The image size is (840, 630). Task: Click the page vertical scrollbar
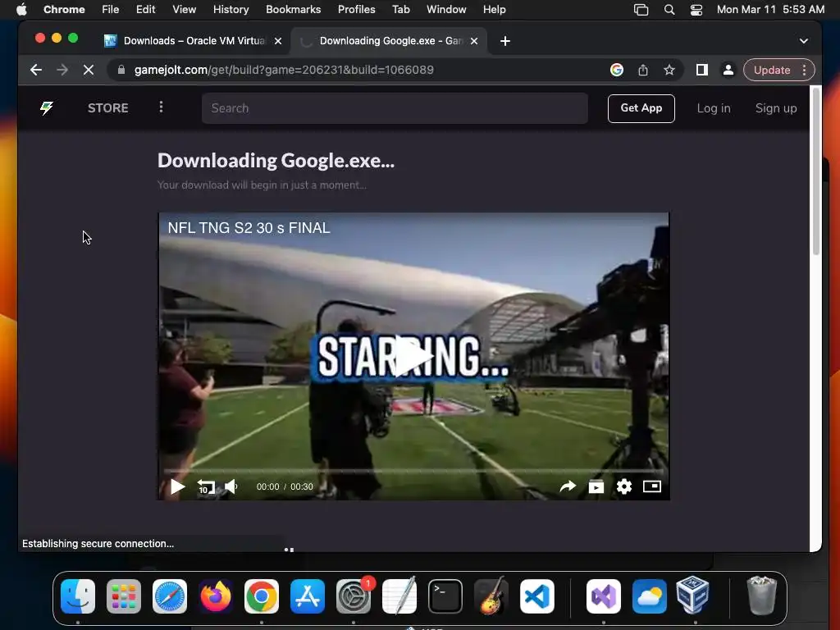816,171
